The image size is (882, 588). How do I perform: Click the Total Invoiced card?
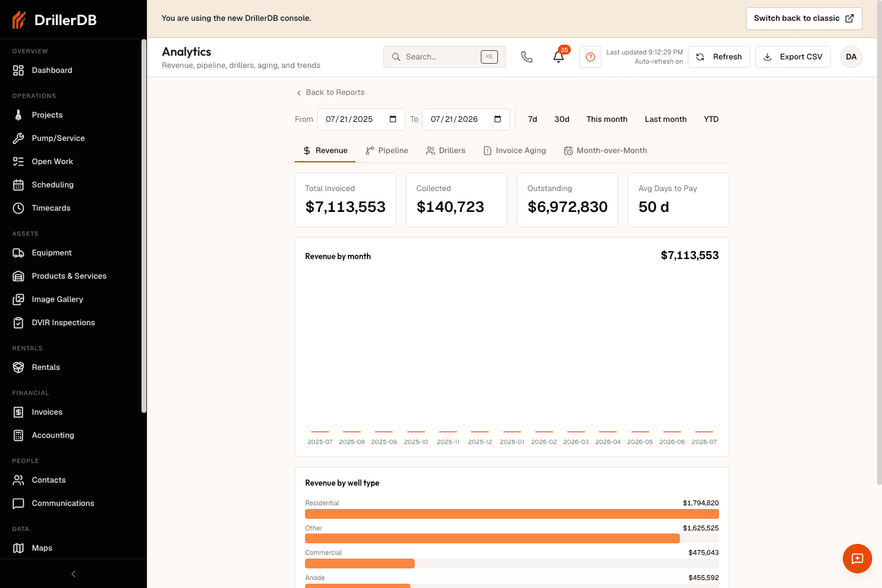click(x=345, y=200)
